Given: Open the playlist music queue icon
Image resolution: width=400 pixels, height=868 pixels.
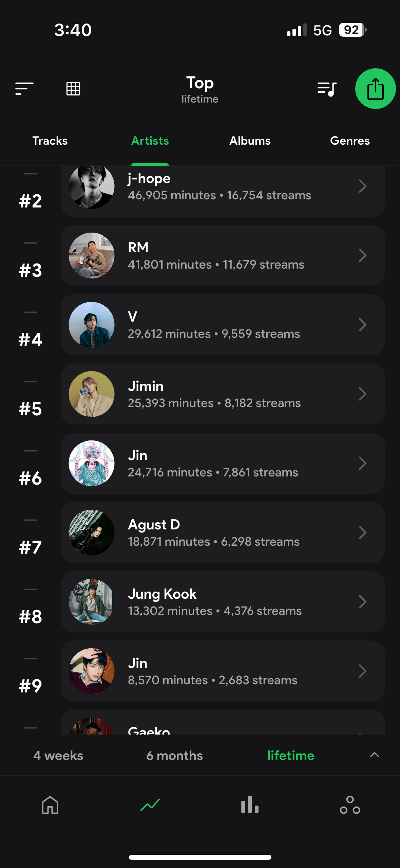Looking at the screenshot, I should 327,89.
